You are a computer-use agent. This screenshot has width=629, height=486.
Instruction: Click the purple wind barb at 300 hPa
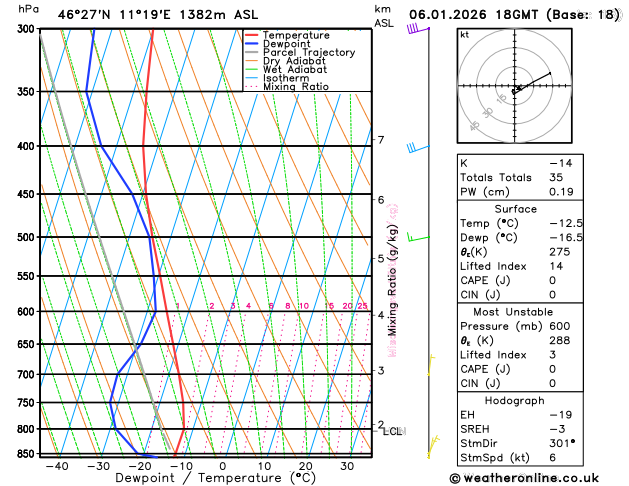[418, 29]
